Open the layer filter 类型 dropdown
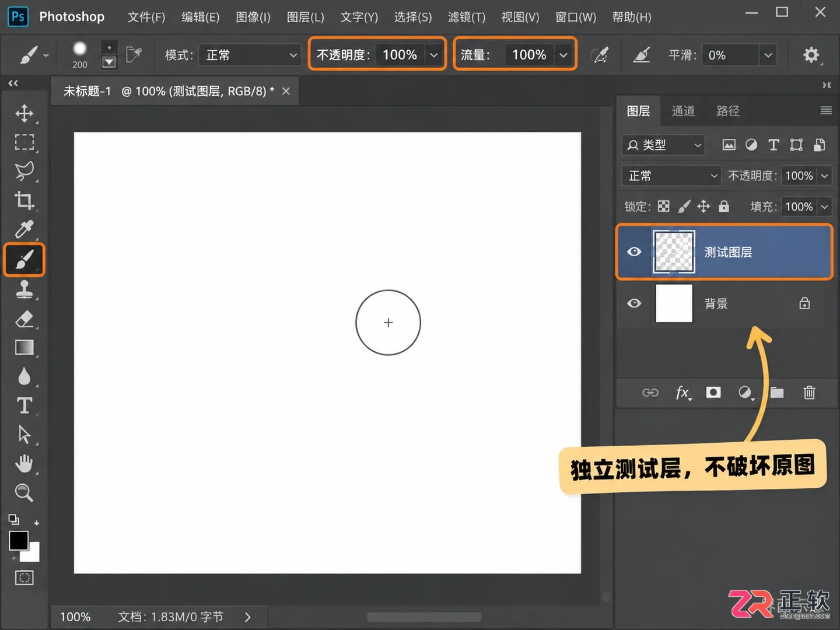The height and width of the screenshot is (630, 840). [663, 145]
